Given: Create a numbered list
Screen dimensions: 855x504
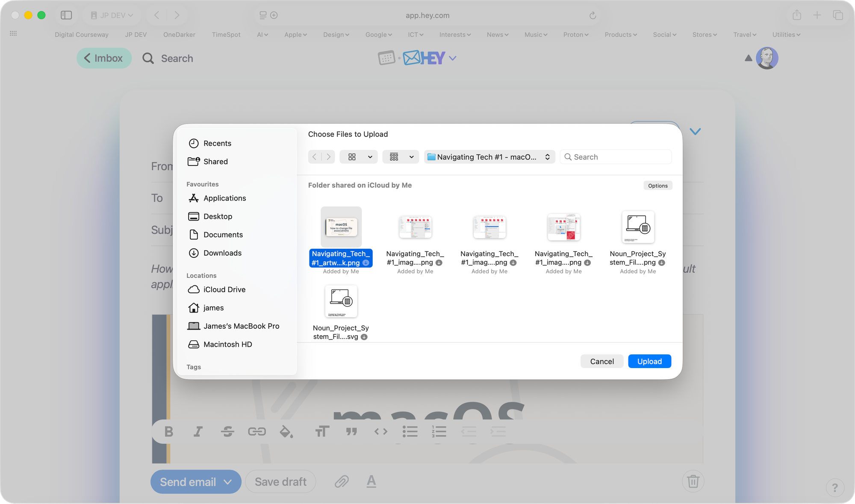Looking at the screenshot, I should click(439, 432).
